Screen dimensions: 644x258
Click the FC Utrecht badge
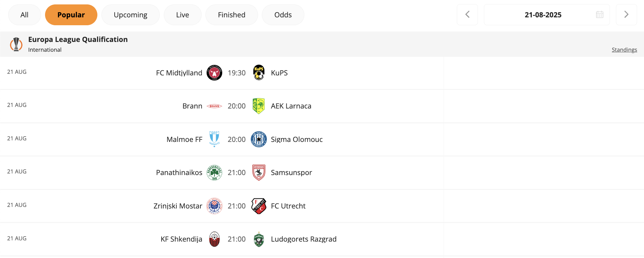(259, 206)
